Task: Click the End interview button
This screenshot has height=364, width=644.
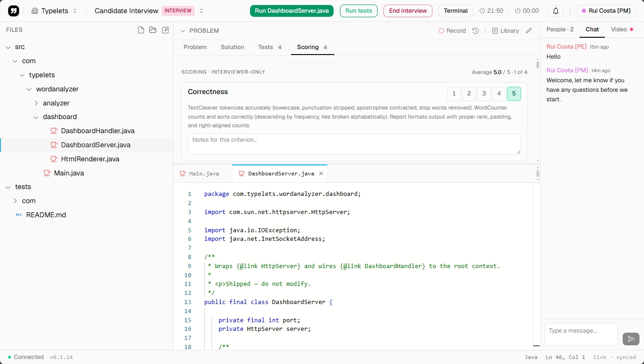Action: 408,11
